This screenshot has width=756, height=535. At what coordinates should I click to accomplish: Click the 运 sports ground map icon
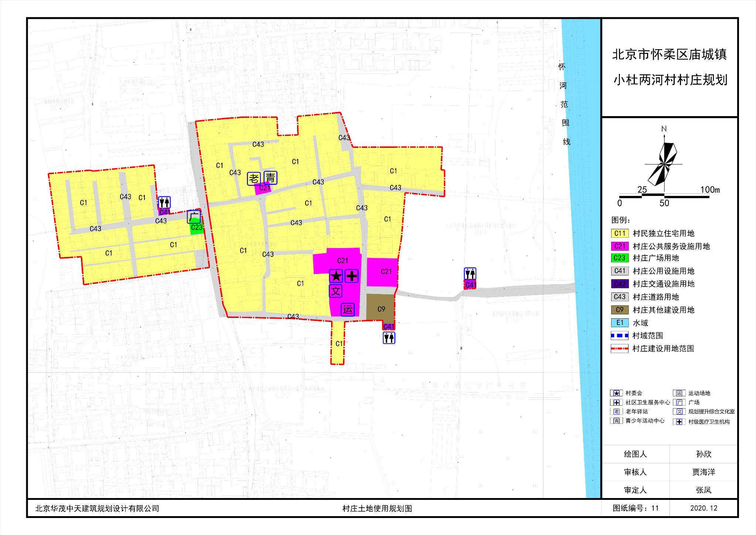pyautogui.click(x=348, y=309)
